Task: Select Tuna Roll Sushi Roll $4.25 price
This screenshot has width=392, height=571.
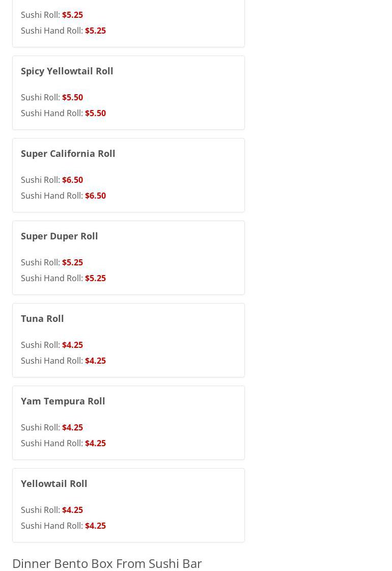Action: coord(72,345)
